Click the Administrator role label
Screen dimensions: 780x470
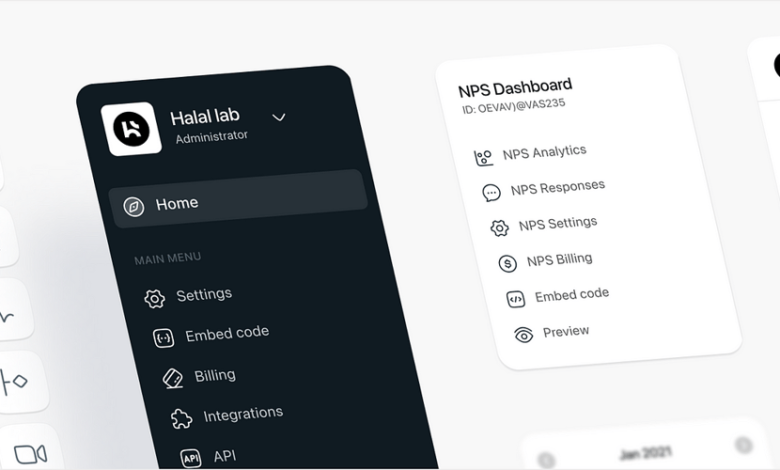click(211, 137)
